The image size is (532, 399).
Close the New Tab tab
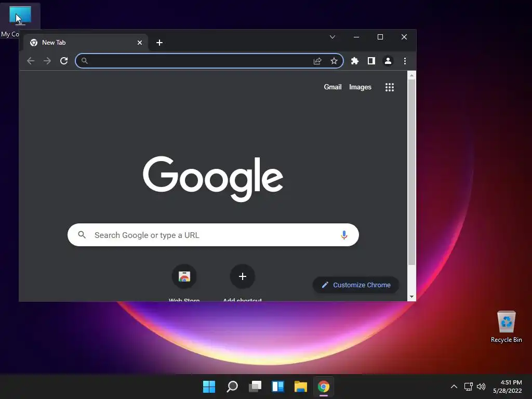pyautogui.click(x=139, y=43)
